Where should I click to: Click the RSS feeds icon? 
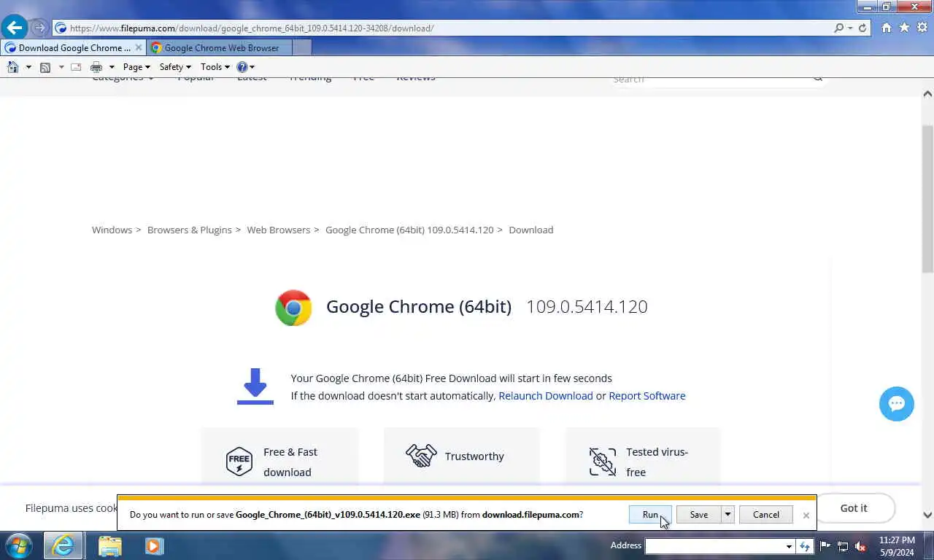pos(45,67)
